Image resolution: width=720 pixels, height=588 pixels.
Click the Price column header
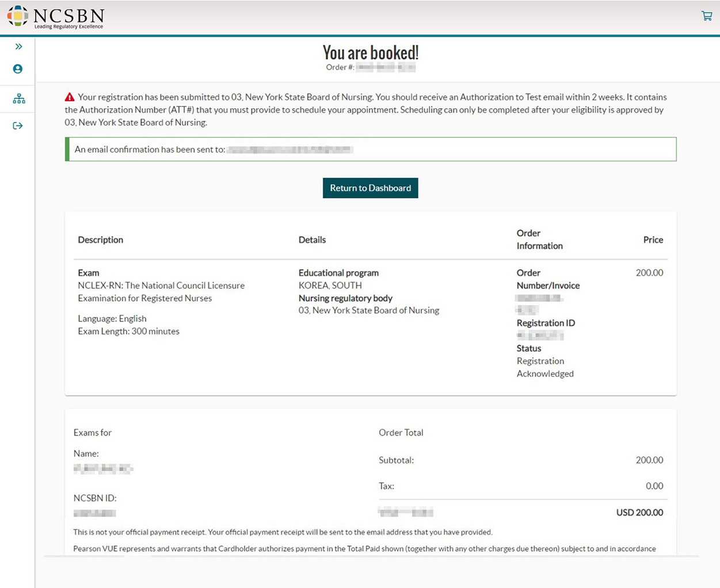[x=653, y=240]
